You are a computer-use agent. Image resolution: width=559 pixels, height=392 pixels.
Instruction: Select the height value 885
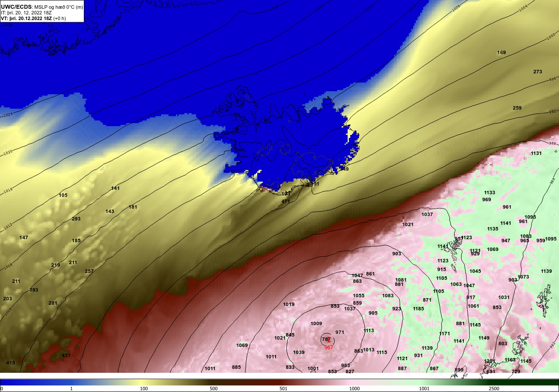tap(236, 367)
